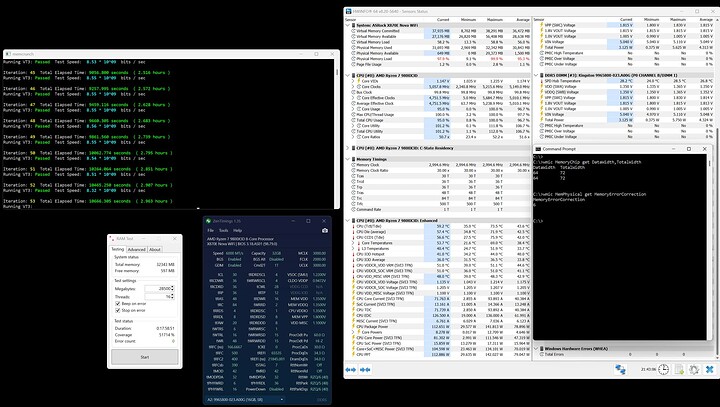This screenshot has width=720, height=407.
Task: Click clock icon beside Virtual Memory Committed
Action: click(354, 31)
